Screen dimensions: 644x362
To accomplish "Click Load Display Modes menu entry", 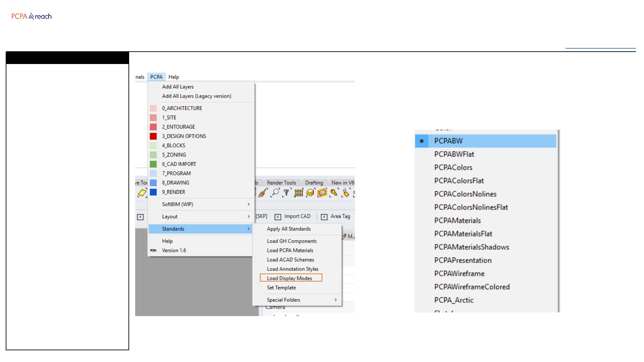I will tap(290, 278).
